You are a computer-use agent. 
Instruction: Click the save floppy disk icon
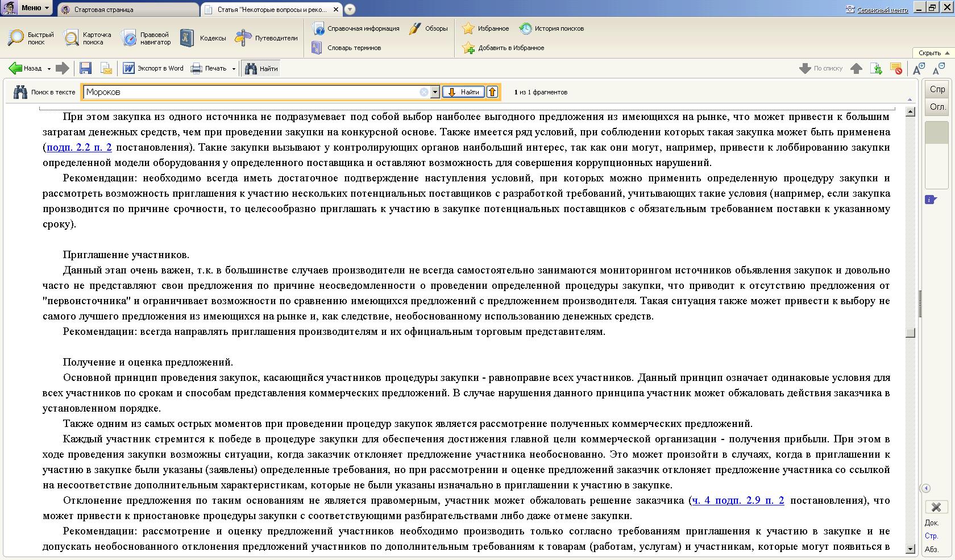[x=85, y=69]
